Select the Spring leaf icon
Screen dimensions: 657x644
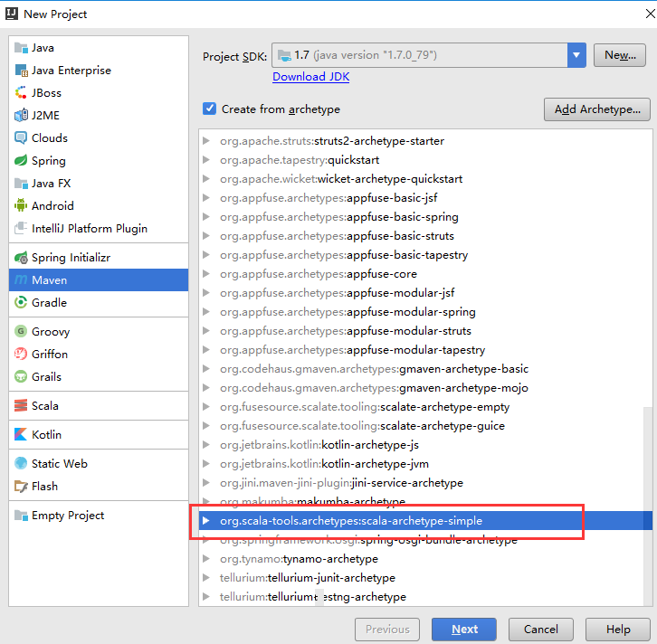pos(21,161)
